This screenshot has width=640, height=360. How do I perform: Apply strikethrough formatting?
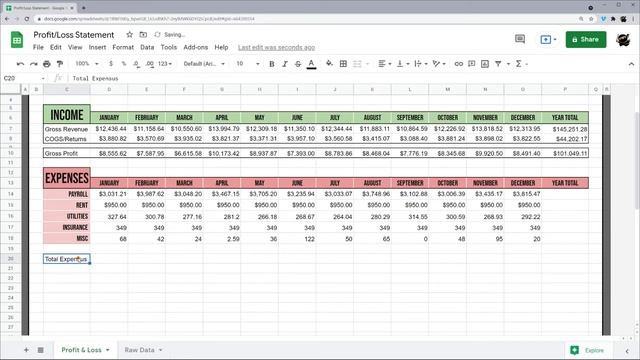tap(298, 64)
